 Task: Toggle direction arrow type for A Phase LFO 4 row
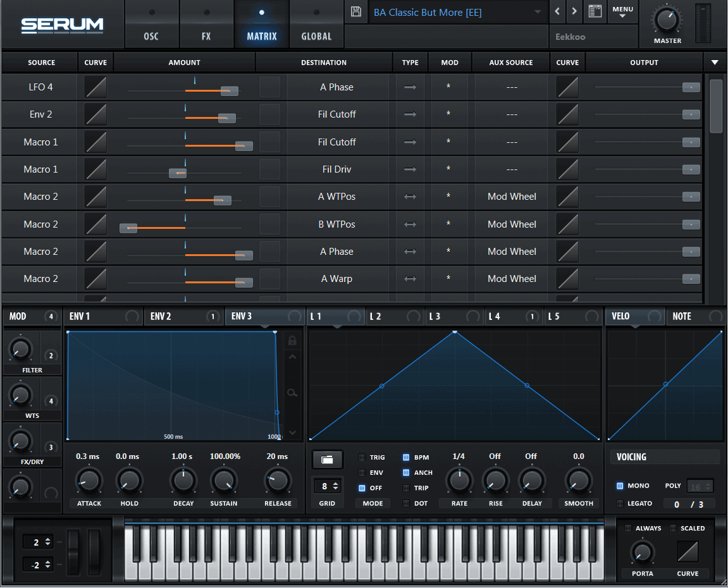click(410, 87)
